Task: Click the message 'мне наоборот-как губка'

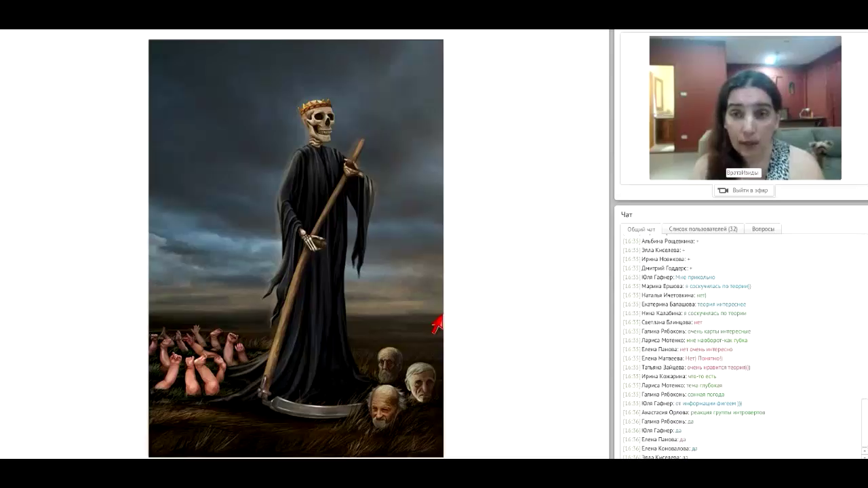Action: click(x=717, y=340)
